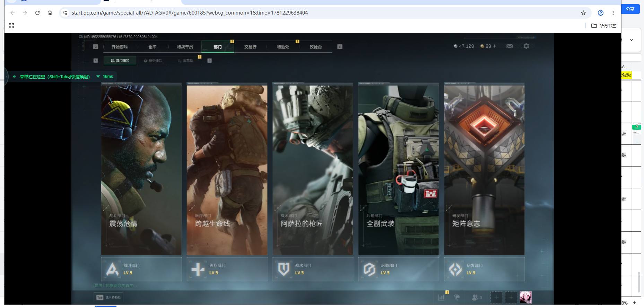644x308 pixels.
Task: Bookmark this page with the star icon
Action: (583, 13)
